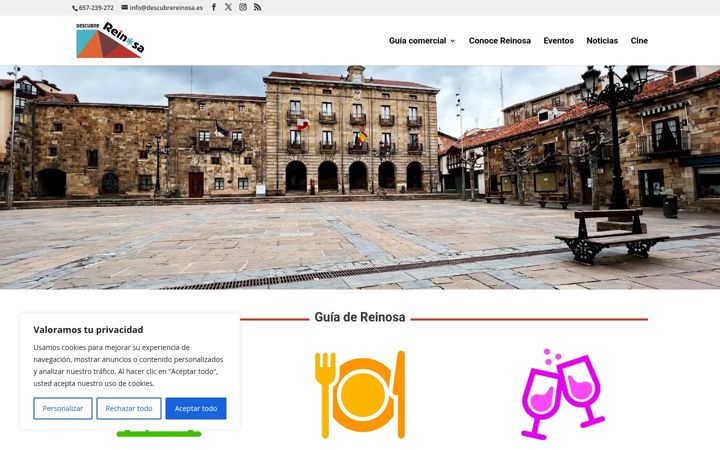Open the Facebook social icon
This screenshot has width=720, height=450.
point(214,7)
